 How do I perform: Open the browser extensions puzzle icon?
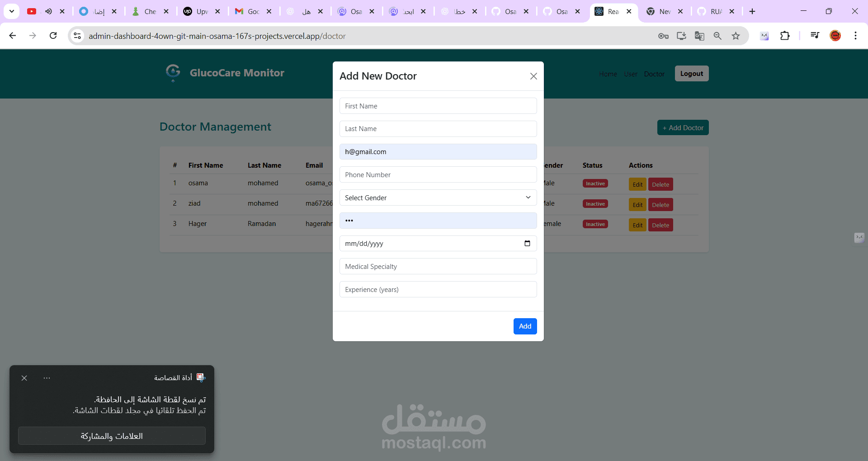[785, 36]
